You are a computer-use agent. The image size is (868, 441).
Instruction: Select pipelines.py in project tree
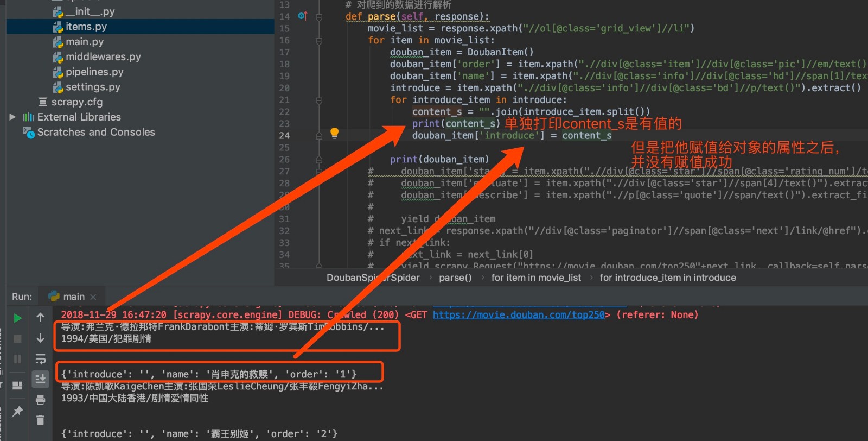click(x=94, y=72)
